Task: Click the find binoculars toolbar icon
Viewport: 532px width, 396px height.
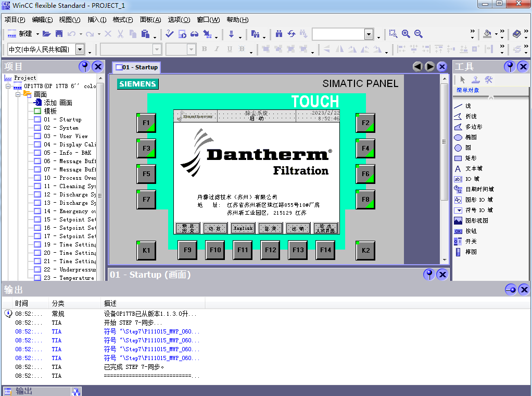Action: [279, 34]
